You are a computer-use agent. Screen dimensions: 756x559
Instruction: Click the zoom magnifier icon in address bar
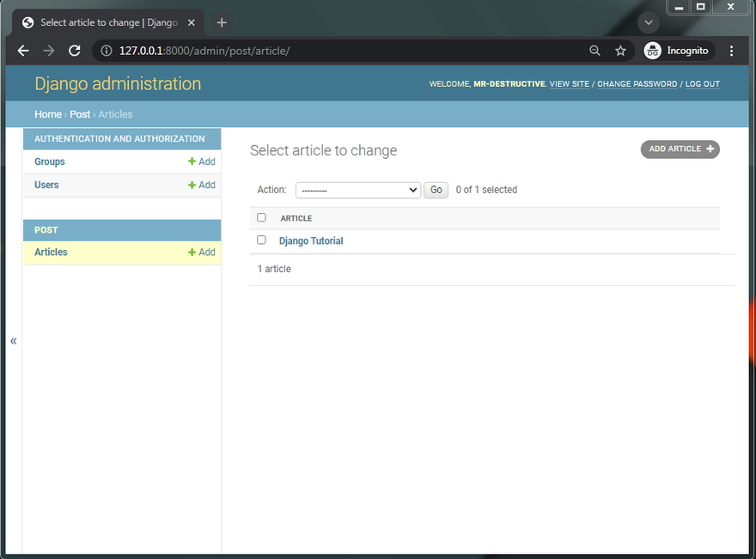[594, 51]
